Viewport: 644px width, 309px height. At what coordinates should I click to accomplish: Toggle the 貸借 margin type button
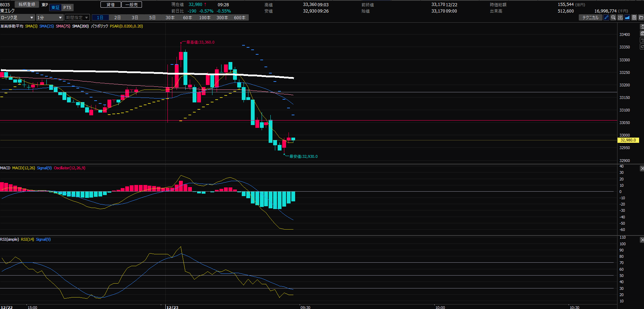tap(111, 5)
